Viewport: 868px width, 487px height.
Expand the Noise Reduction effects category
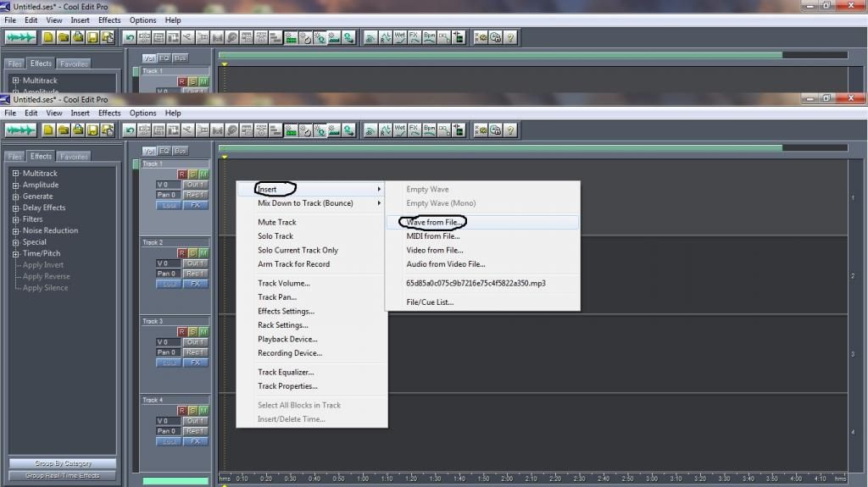click(15, 230)
